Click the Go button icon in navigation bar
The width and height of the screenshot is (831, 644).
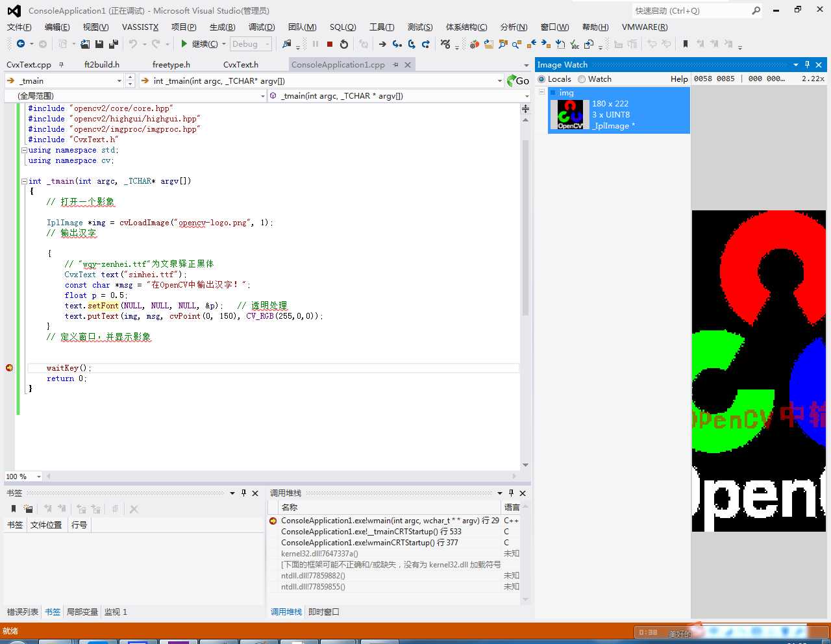point(518,80)
